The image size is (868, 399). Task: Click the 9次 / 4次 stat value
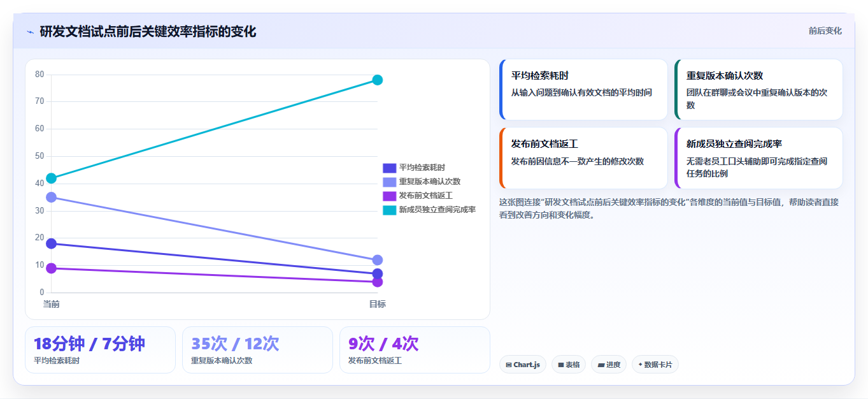[x=383, y=344]
